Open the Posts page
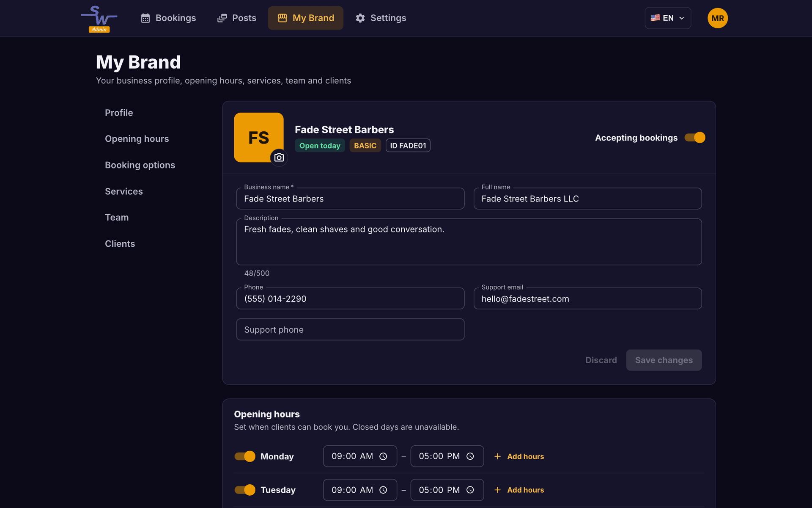The height and width of the screenshot is (508, 812). pos(237,18)
